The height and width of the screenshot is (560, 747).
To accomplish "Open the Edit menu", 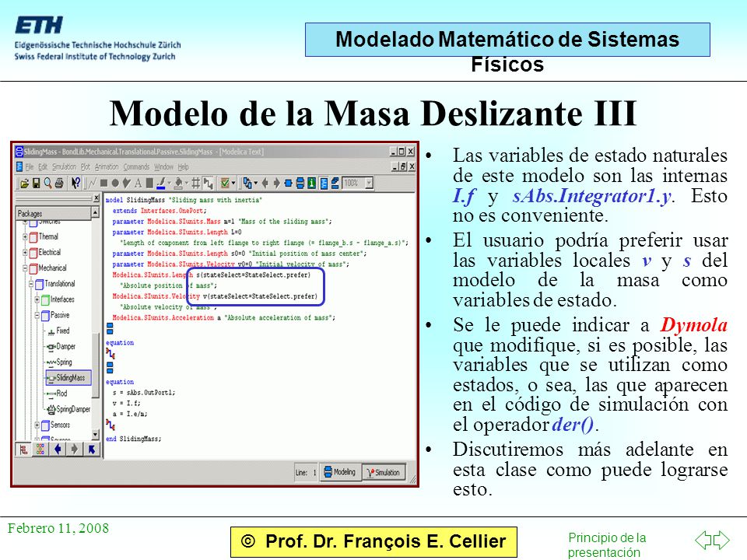I will (43, 166).
